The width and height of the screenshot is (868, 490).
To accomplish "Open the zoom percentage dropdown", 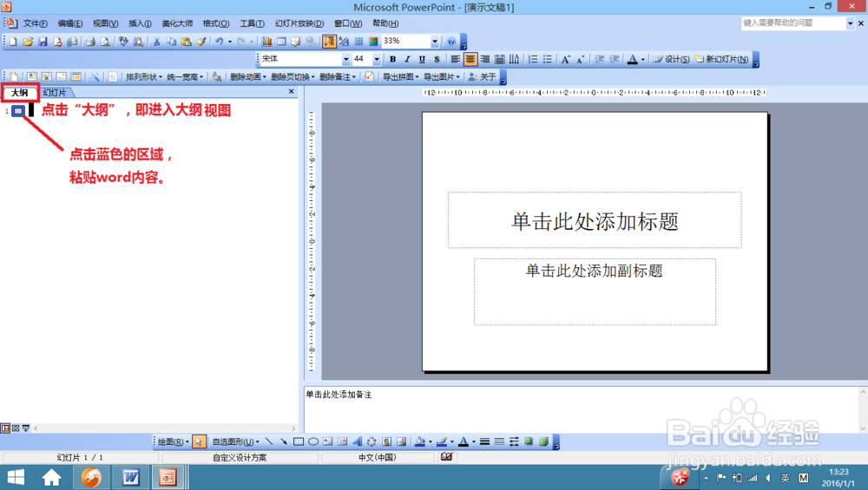I will pyautogui.click(x=435, y=42).
